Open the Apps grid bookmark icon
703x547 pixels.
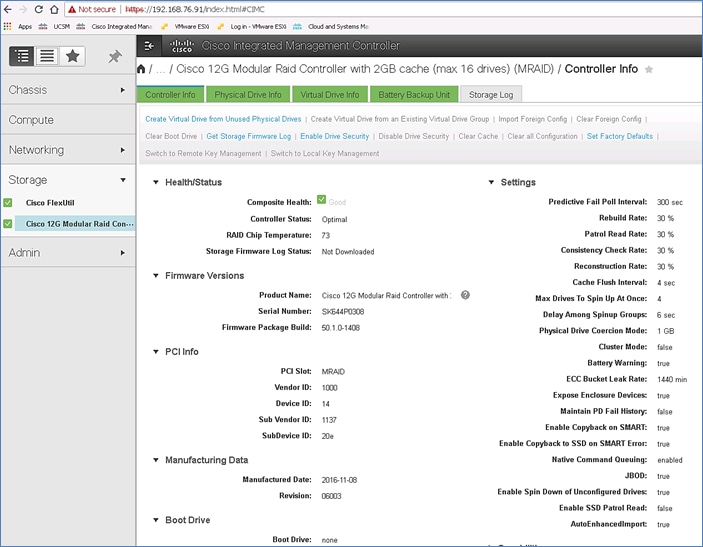point(7,26)
